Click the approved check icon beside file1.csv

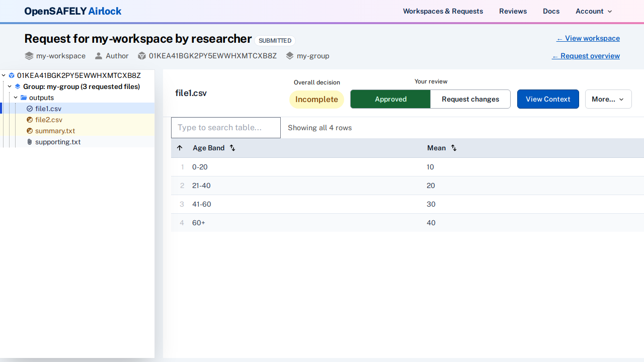[x=30, y=109]
